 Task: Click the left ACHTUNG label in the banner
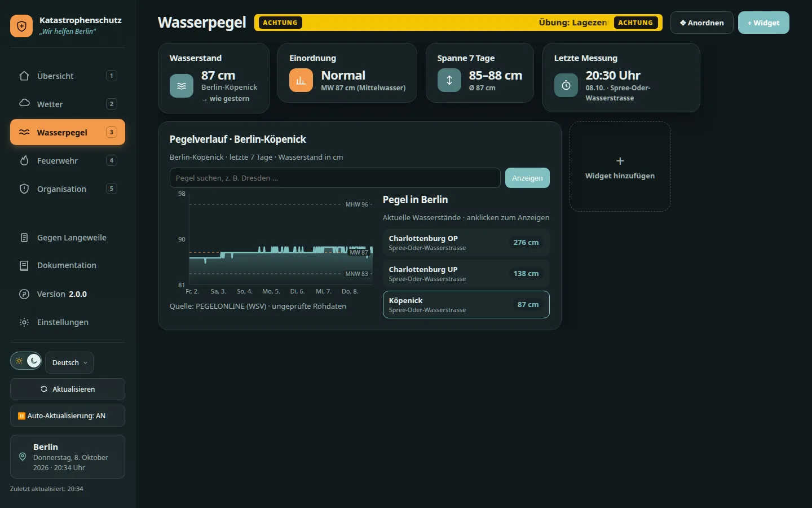280,23
